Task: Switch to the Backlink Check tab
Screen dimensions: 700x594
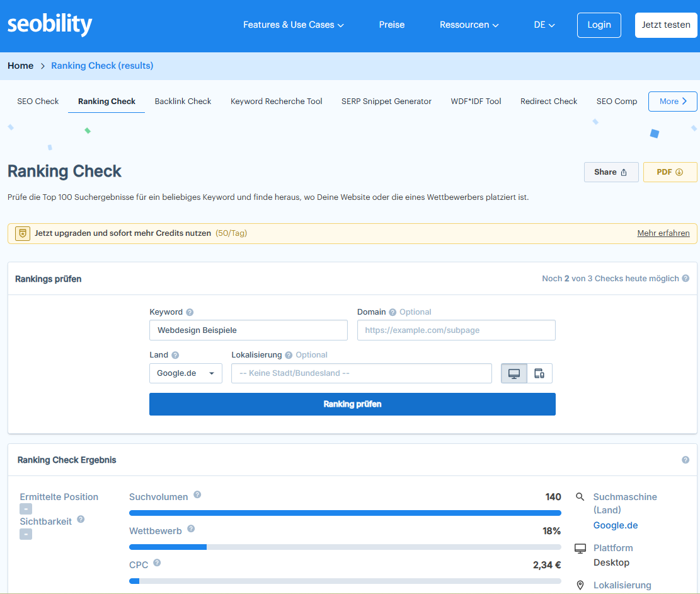Action: (183, 101)
